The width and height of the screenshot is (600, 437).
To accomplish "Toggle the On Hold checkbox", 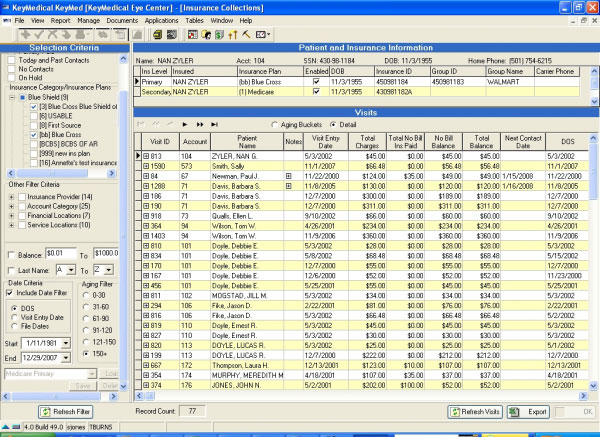I will 11,78.
